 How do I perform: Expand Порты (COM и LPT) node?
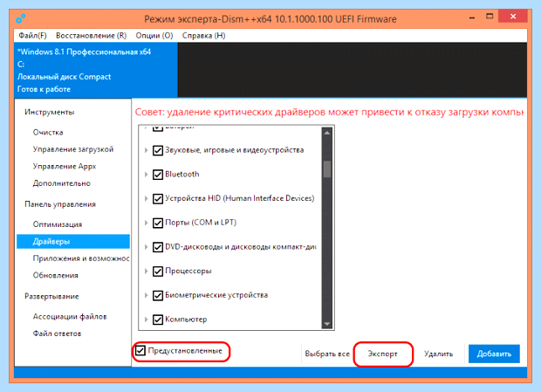point(146,223)
